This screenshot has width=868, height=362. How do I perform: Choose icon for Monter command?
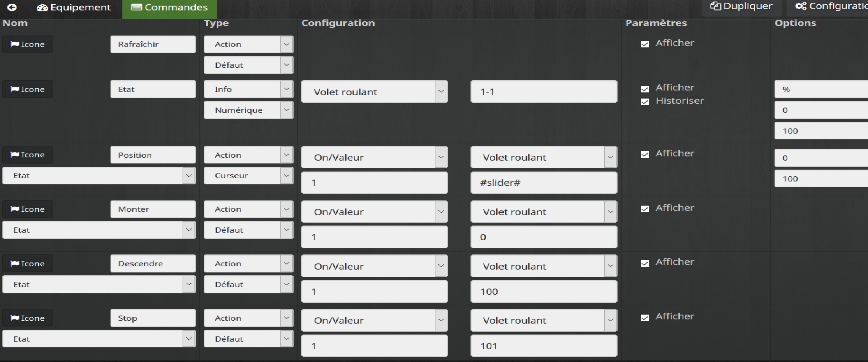pyautogui.click(x=28, y=209)
